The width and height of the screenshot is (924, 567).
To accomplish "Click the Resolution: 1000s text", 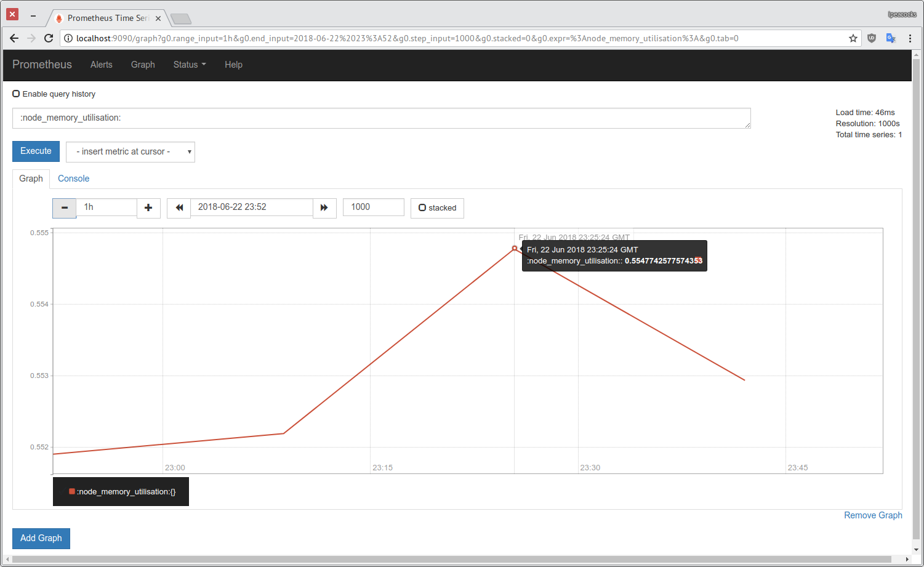I will (x=867, y=124).
